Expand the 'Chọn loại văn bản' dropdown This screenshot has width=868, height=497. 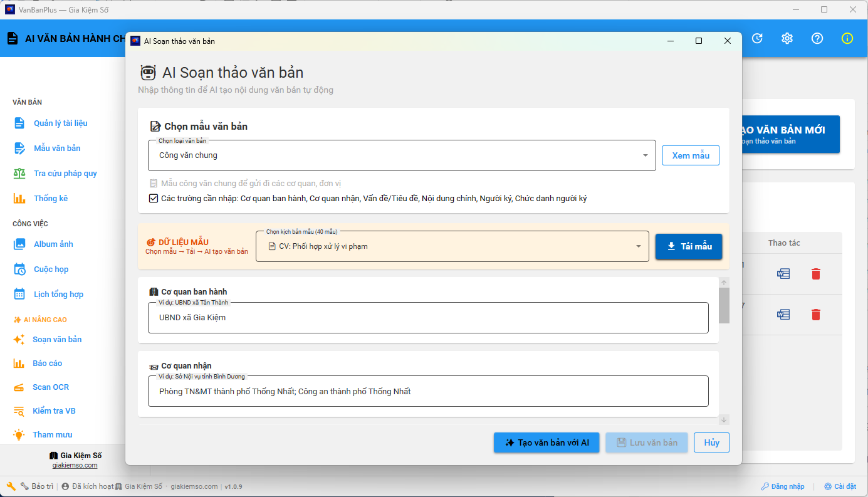coord(645,155)
